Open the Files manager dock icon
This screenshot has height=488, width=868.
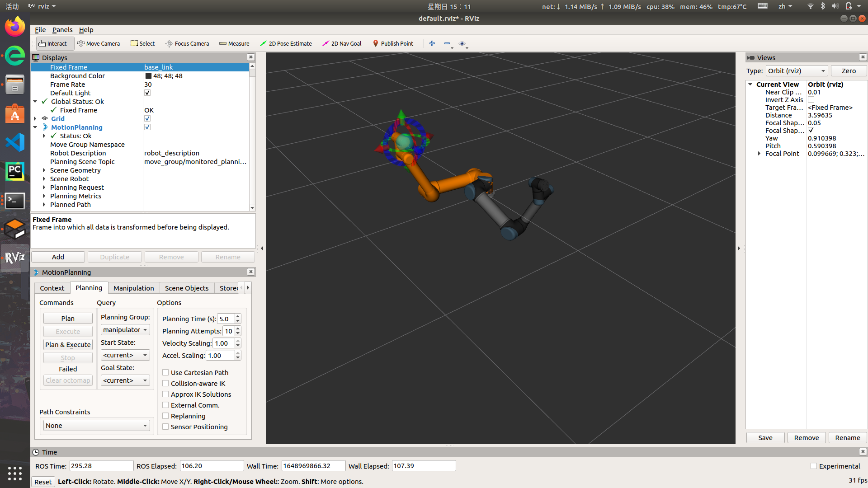15,84
